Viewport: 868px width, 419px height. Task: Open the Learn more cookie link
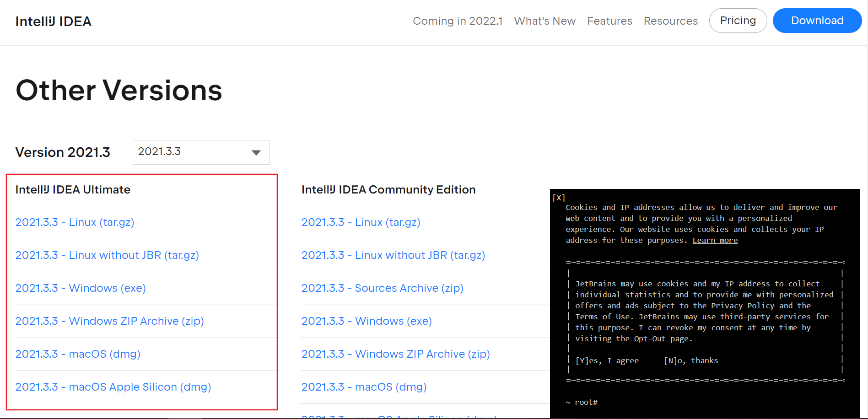point(715,240)
